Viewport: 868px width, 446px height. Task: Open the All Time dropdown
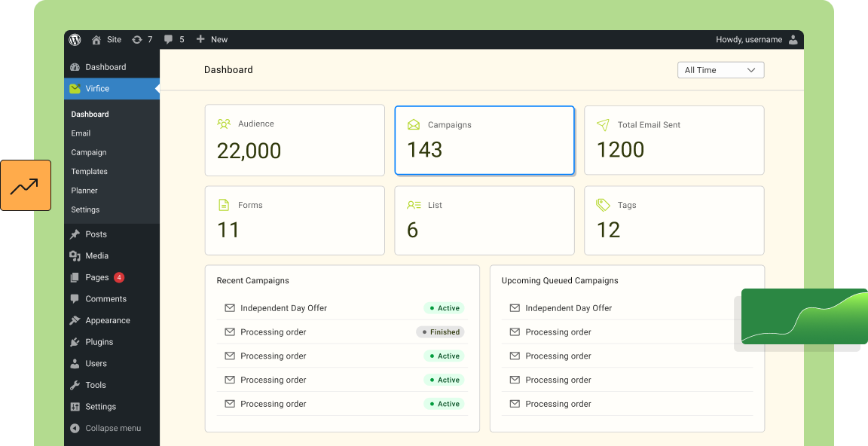coord(720,70)
